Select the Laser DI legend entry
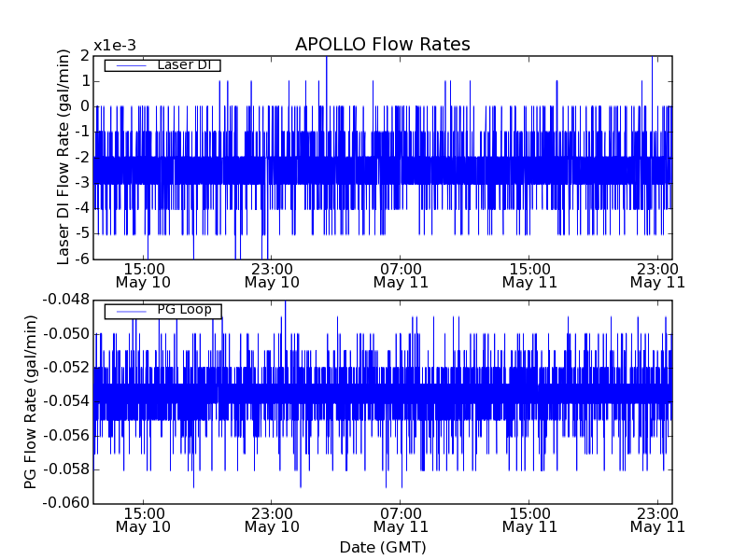The height and width of the screenshot is (560, 747). (183, 65)
